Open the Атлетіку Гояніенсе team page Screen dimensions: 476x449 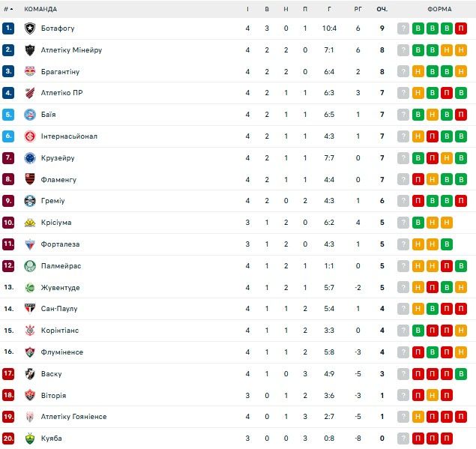pos(73,417)
